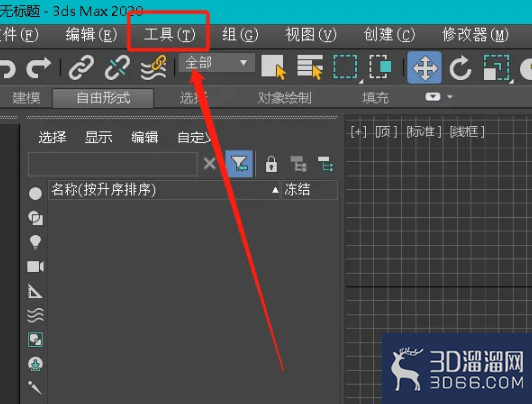
Task: Click the Redo arrow icon
Action: click(38, 68)
